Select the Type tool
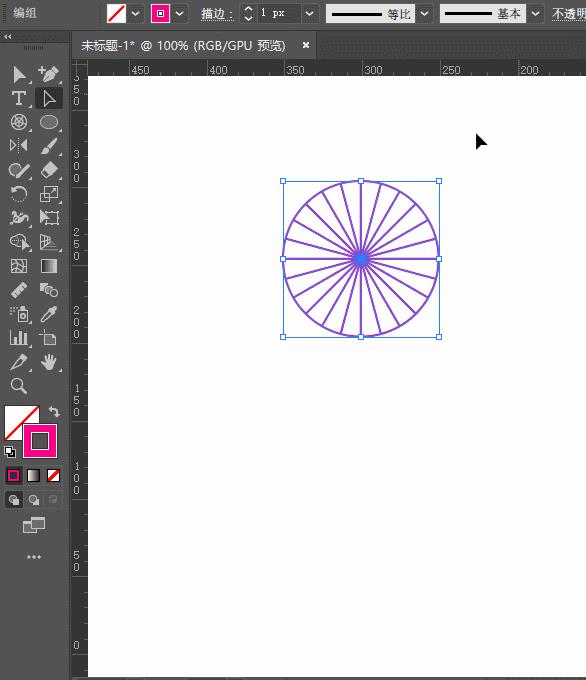 click(x=19, y=98)
